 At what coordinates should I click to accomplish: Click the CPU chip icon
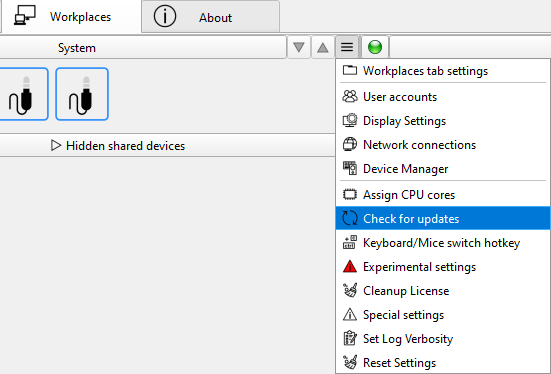click(x=350, y=194)
